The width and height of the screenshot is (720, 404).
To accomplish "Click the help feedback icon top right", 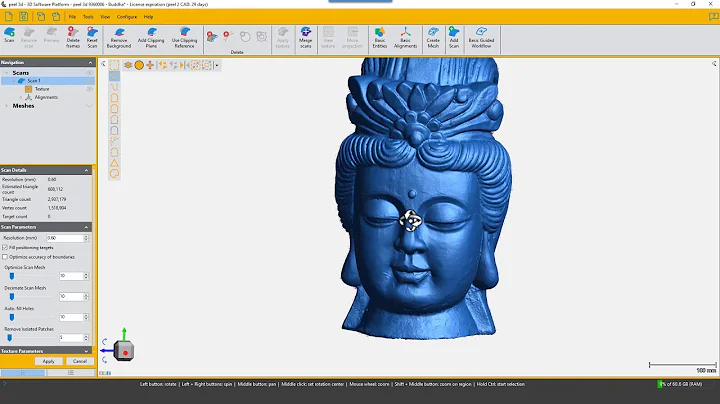I will [x=713, y=17].
